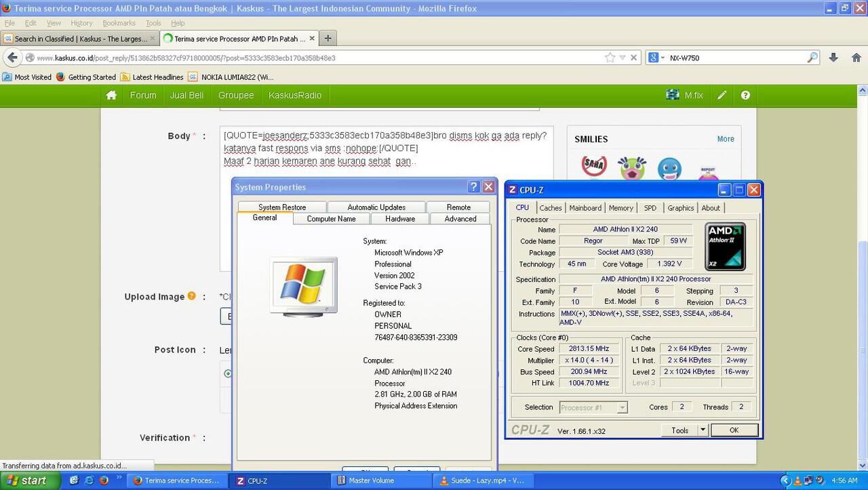Click the search magnifier in the search box
This screenshot has height=490, width=868.
pos(812,58)
